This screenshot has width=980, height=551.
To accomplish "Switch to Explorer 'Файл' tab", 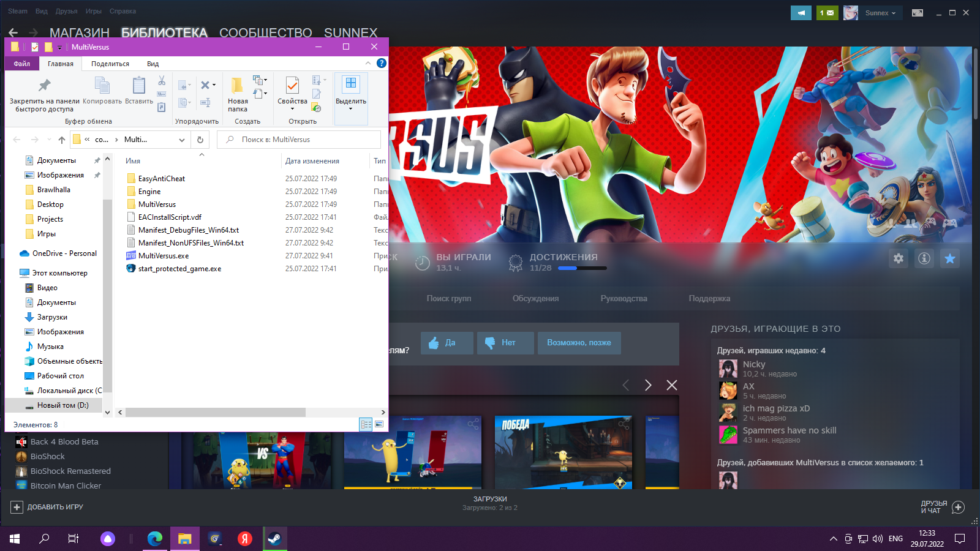I will click(22, 64).
